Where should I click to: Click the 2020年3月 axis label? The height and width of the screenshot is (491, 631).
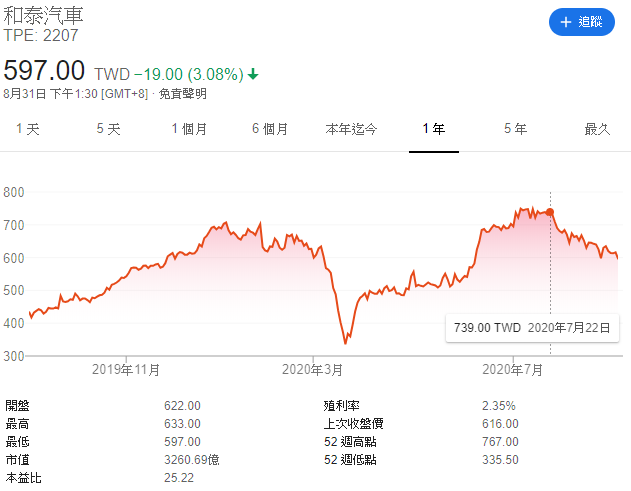(312, 369)
